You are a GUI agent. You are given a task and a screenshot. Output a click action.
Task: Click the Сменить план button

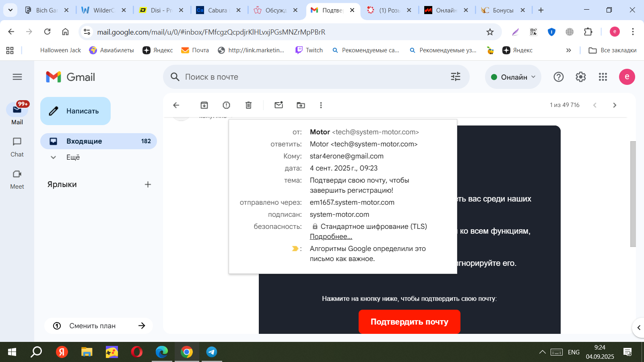pyautogui.click(x=99, y=326)
